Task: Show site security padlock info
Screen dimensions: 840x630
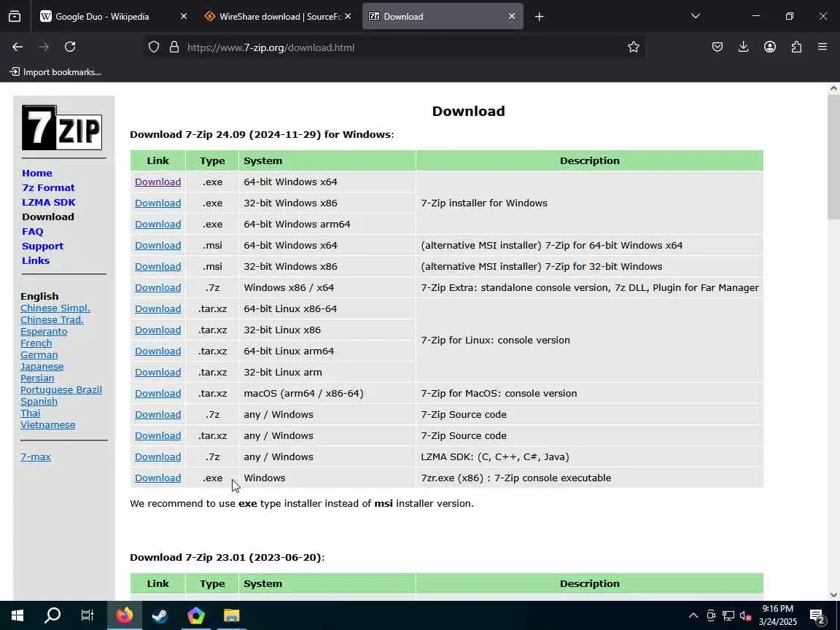Action: point(174,47)
